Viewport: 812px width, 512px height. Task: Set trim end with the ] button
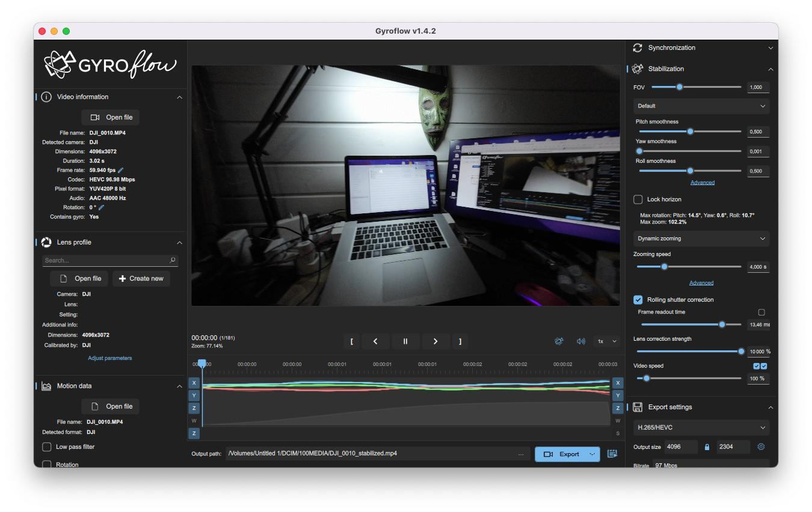click(460, 341)
